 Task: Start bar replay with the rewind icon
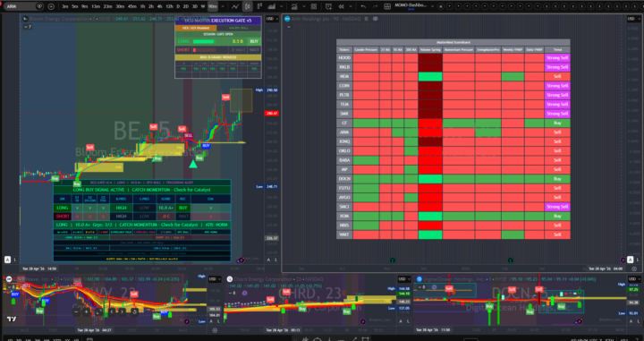pos(341,6)
